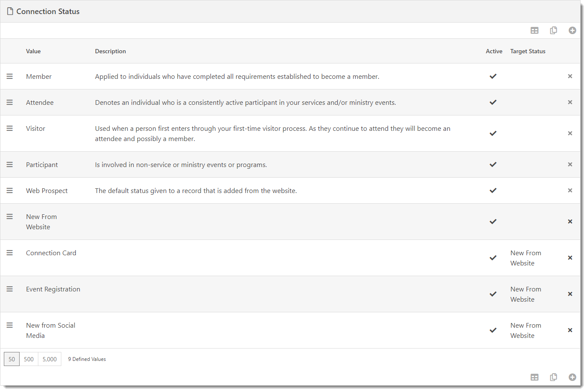Click the top add value plus icon

tap(572, 30)
